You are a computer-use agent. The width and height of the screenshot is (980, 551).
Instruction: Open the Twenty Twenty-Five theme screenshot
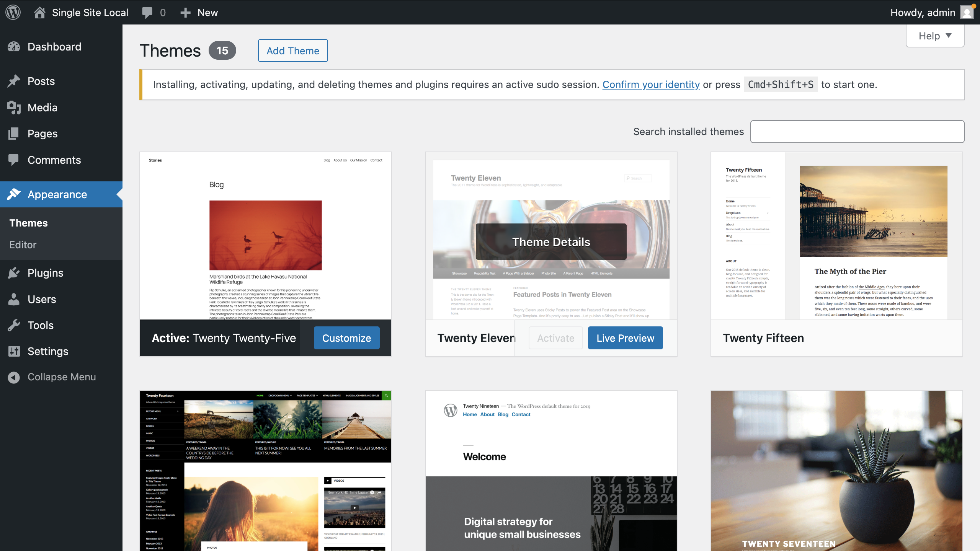click(266, 236)
